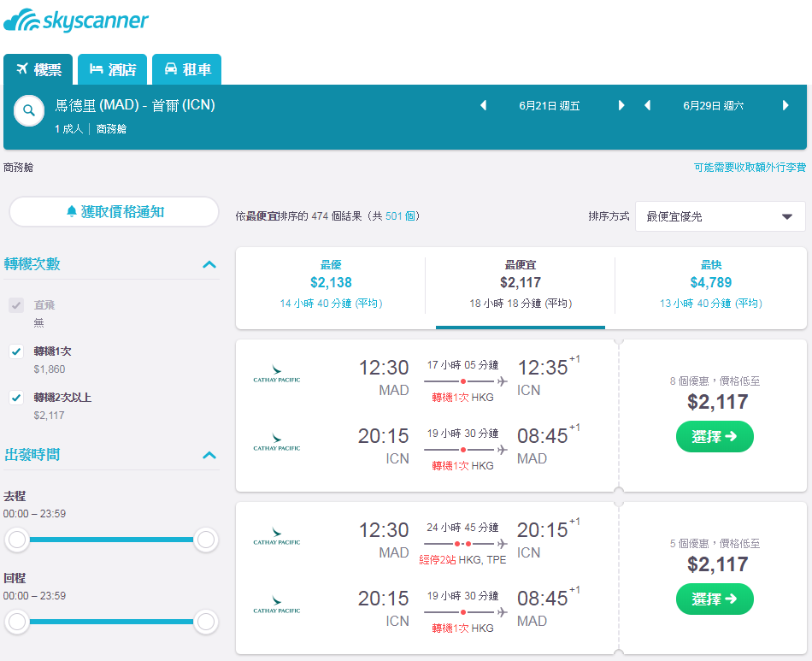Switch to the 酒店 tab
The width and height of the screenshot is (812, 661).
[112, 69]
